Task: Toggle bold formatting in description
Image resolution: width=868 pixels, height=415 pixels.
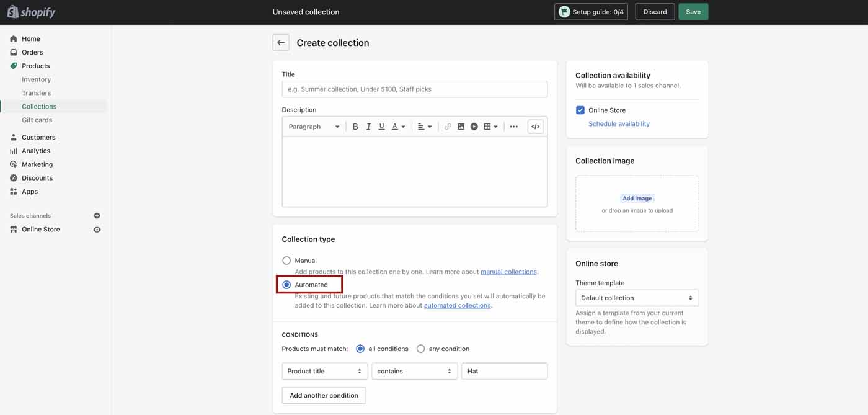Action: 355,127
